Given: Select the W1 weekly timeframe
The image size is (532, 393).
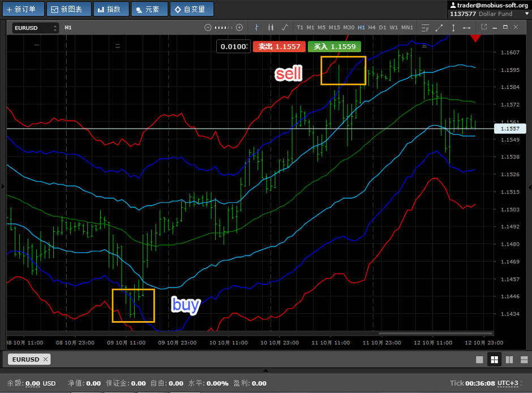Looking at the screenshot, I should pyautogui.click(x=393, y=28).
